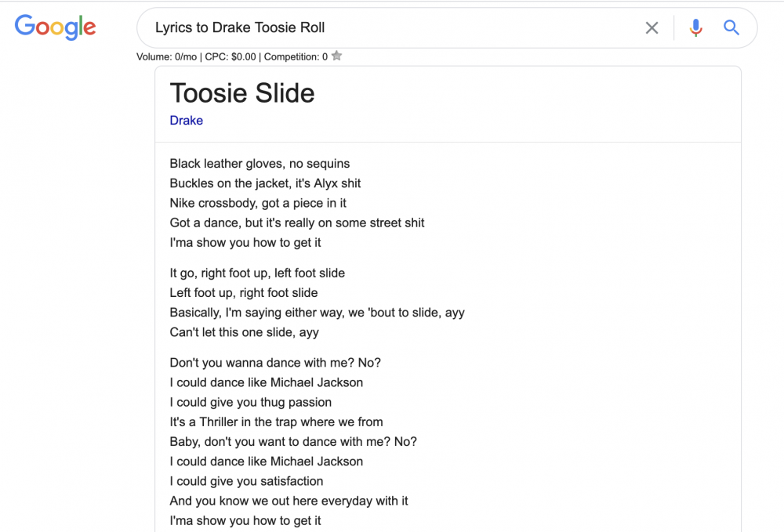Clear the search query using the X icon

click(652, 27)
